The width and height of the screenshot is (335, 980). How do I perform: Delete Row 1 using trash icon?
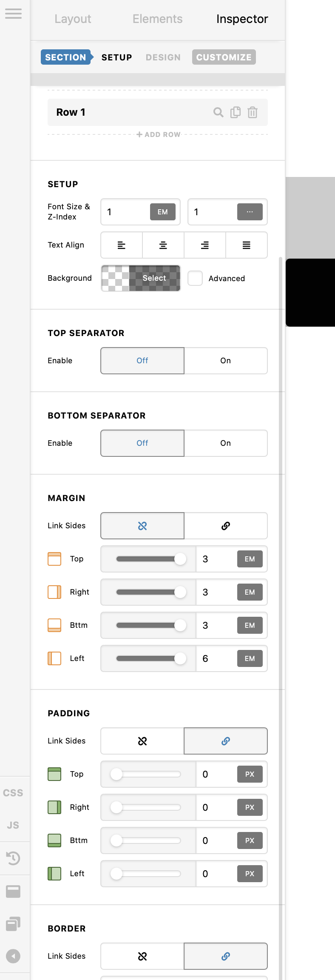pyautogui.click(x=253, y=112)
